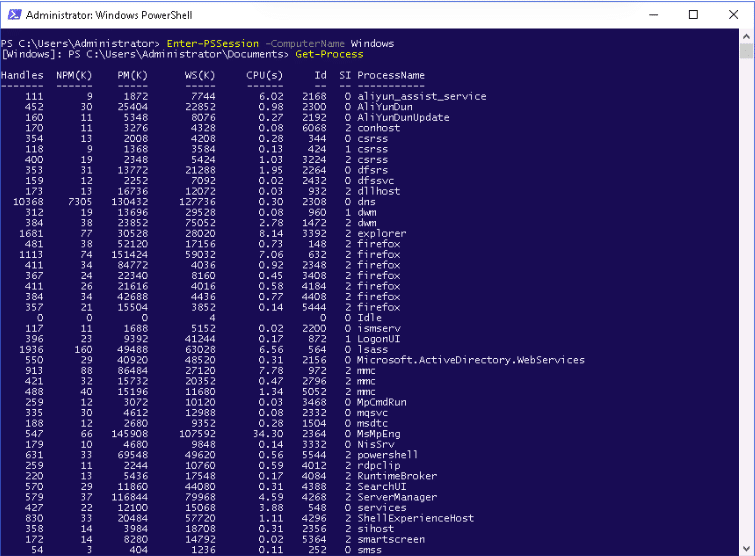Screen dimensions: 755x556
Task: Click the conhost process name
Action: point(378,128)
